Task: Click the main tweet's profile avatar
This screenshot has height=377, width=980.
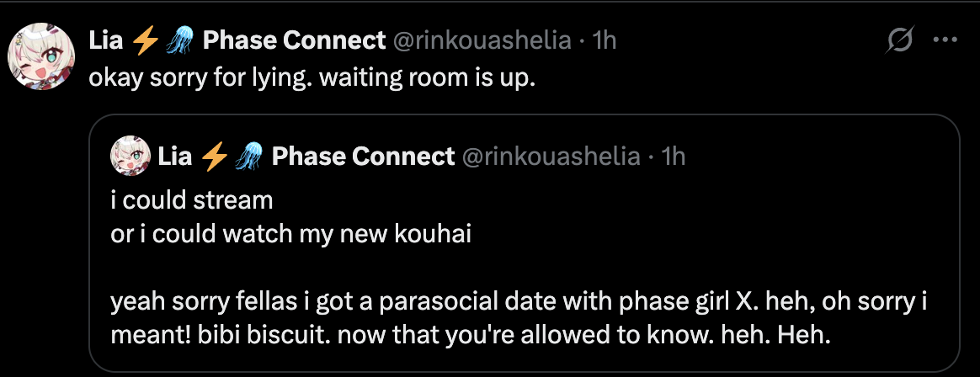Action: (x=36, y=61)
